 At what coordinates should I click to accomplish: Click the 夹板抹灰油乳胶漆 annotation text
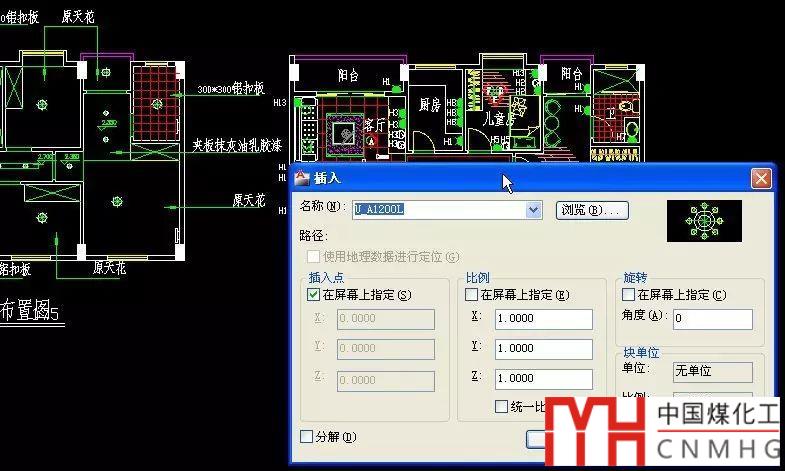point(237,146)
